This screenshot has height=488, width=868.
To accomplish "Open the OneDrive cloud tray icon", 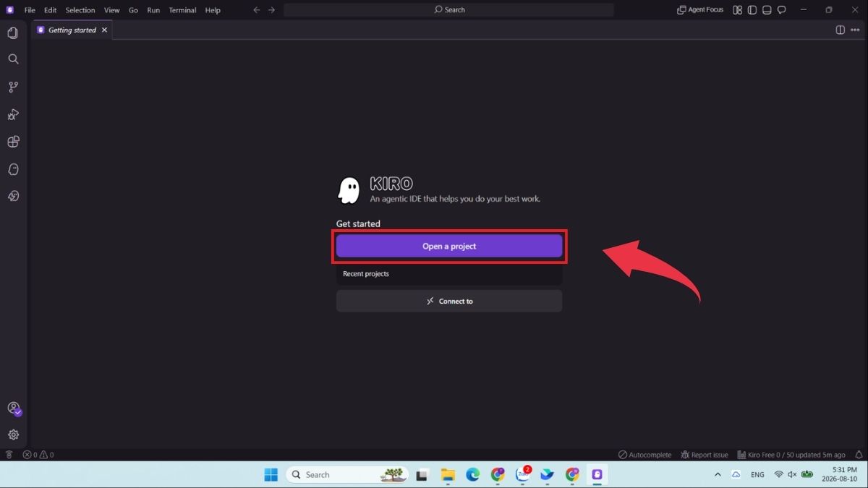I will [736, 474].
